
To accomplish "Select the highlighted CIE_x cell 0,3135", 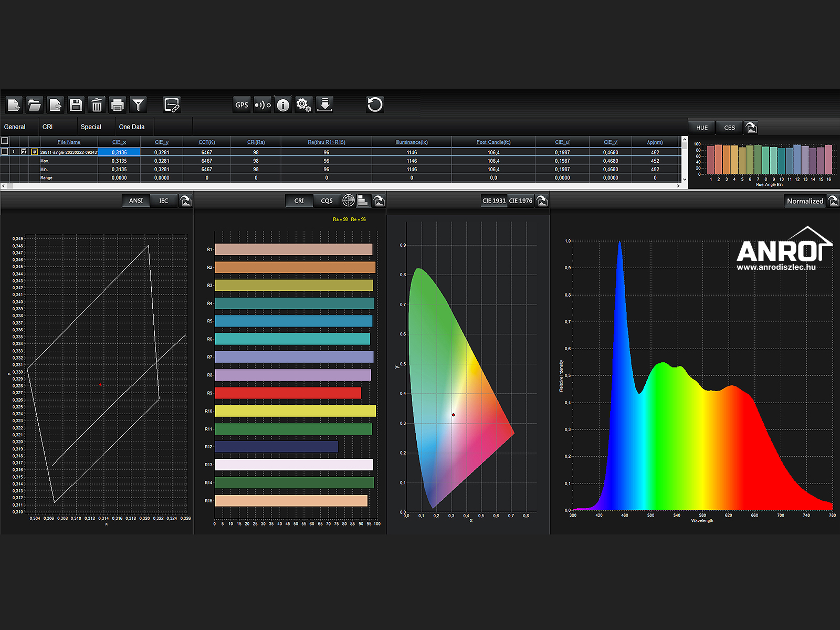I will [119, 152].
